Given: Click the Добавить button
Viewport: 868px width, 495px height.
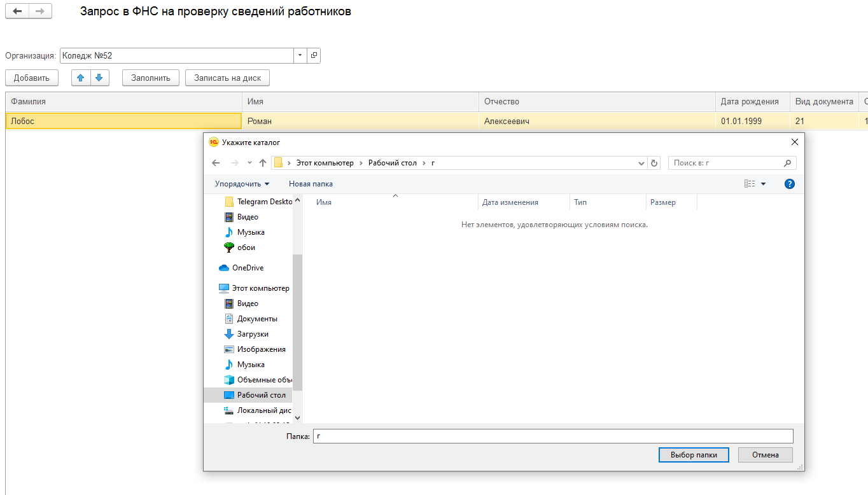Looking at the screenshot, I should point(32,78).
